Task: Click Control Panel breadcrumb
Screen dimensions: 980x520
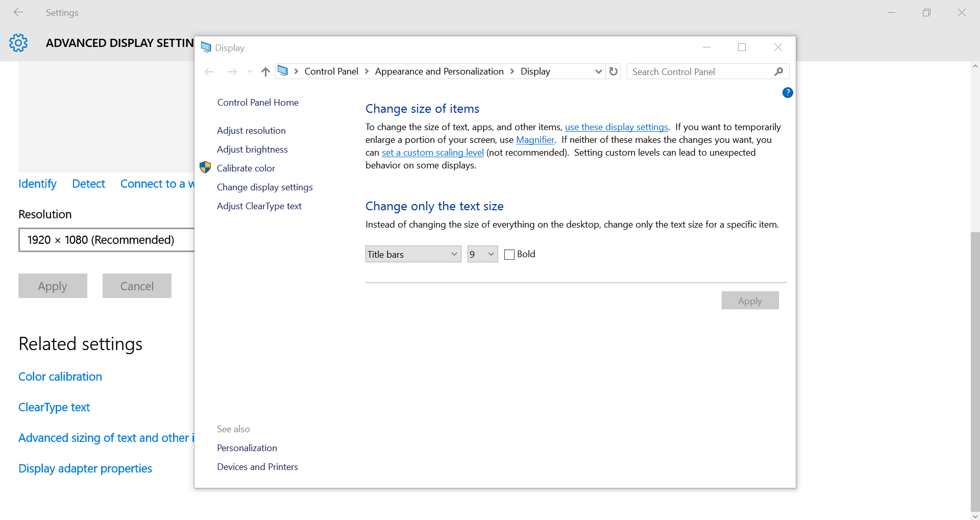Action: 331,71
